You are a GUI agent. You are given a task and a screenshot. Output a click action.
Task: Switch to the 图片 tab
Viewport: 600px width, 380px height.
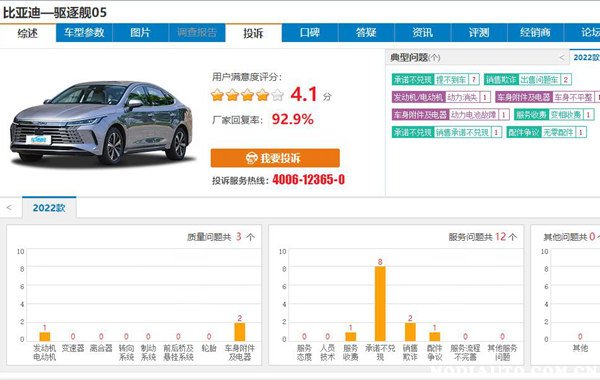click(x=140, y=33)
